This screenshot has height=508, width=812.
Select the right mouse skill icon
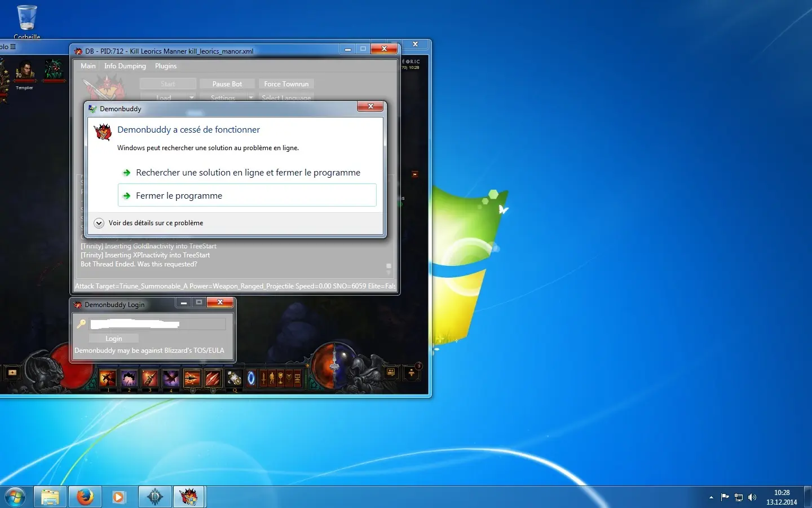pyautogui.click(x=213, y=378)
